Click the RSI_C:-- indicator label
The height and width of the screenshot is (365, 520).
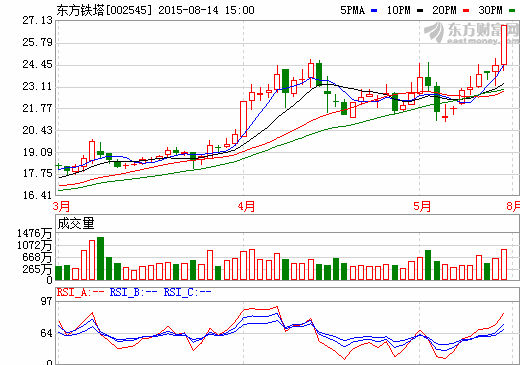pos(187,293)
